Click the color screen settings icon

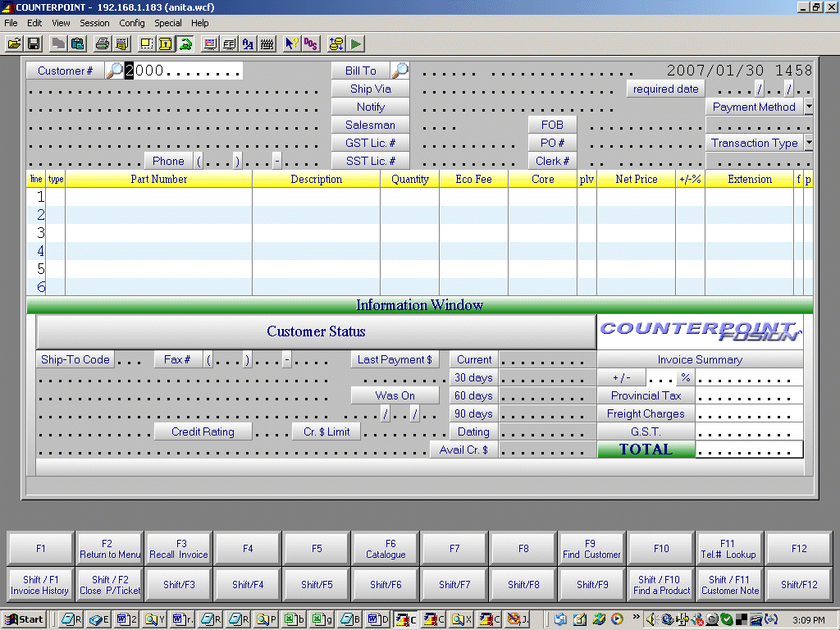(210, 43)
